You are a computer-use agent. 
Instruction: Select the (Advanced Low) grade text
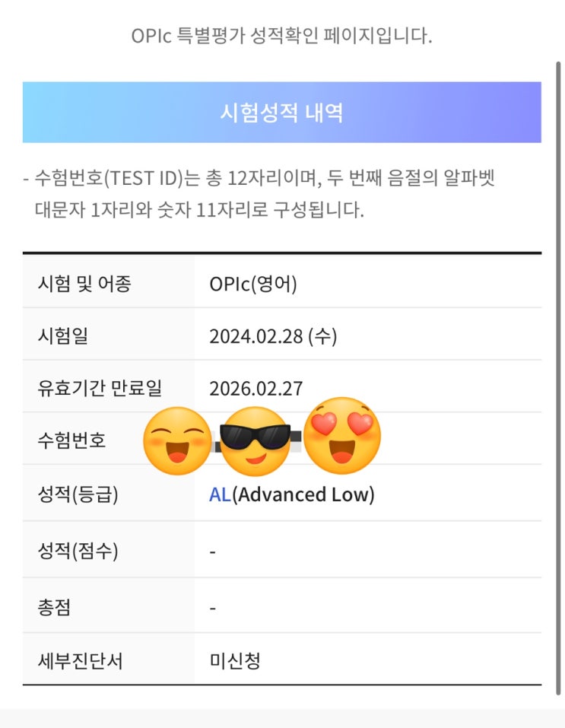point(303,494)
